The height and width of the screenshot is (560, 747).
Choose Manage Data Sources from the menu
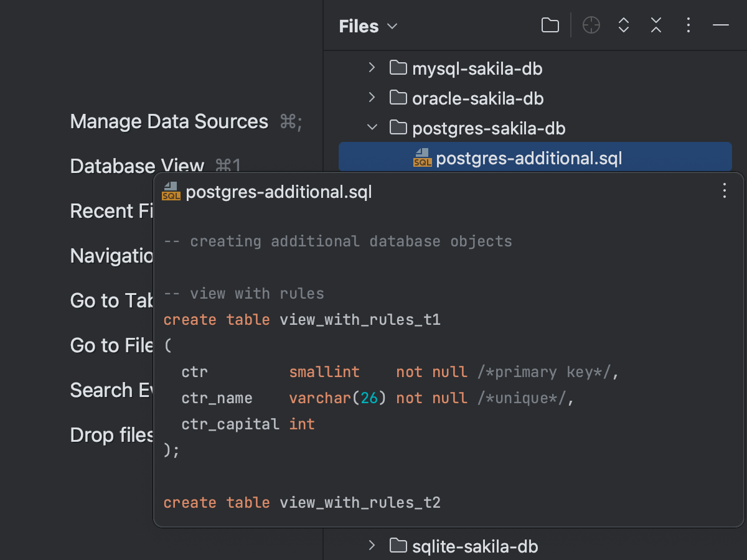(x=169, y=121)
